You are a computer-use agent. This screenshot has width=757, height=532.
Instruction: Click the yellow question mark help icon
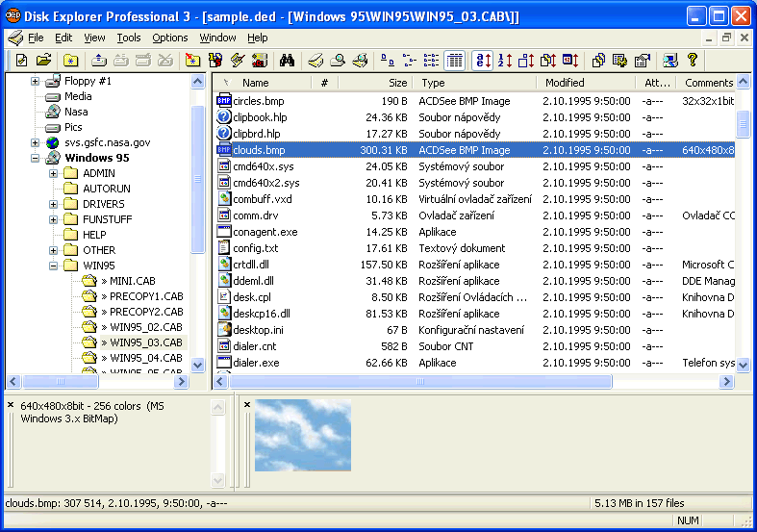pyautogui.click(x=693, y=61)
